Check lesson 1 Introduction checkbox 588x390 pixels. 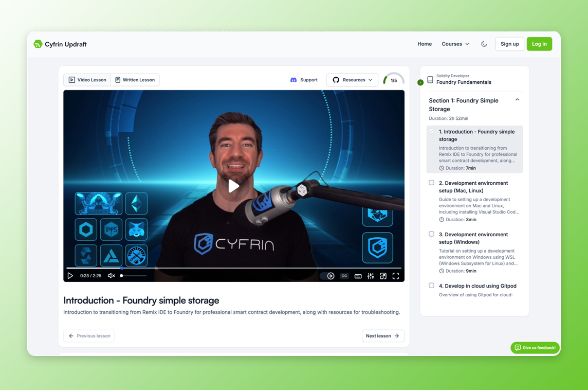432,131
